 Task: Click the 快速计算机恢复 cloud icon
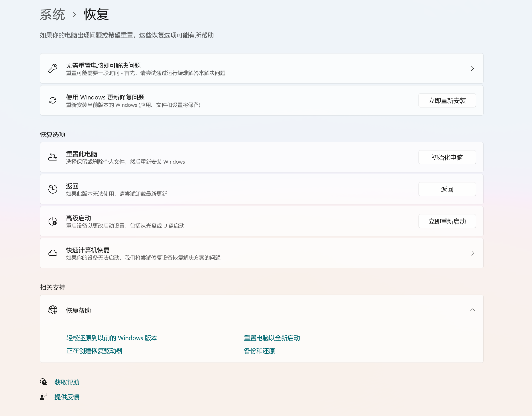click(53, 253)
